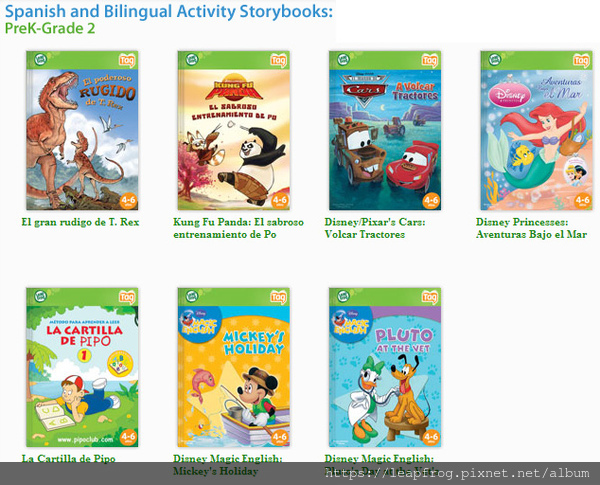Click Disney/Pixar's Cars Volcar Tractores link
The image size is (600, 485).
375,229
